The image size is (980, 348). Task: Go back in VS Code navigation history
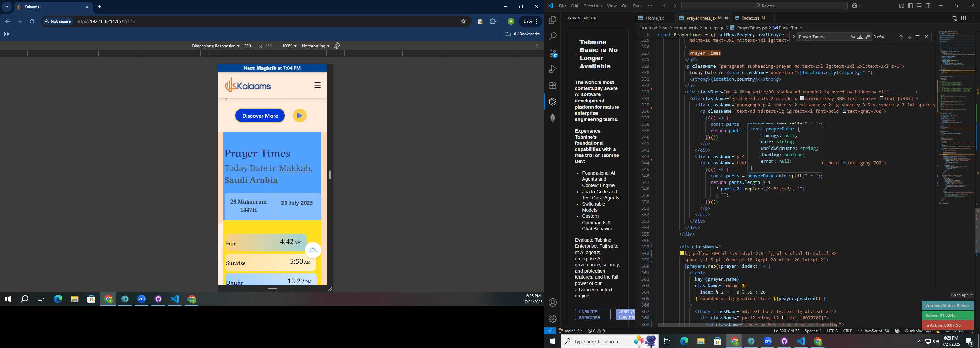665,6
